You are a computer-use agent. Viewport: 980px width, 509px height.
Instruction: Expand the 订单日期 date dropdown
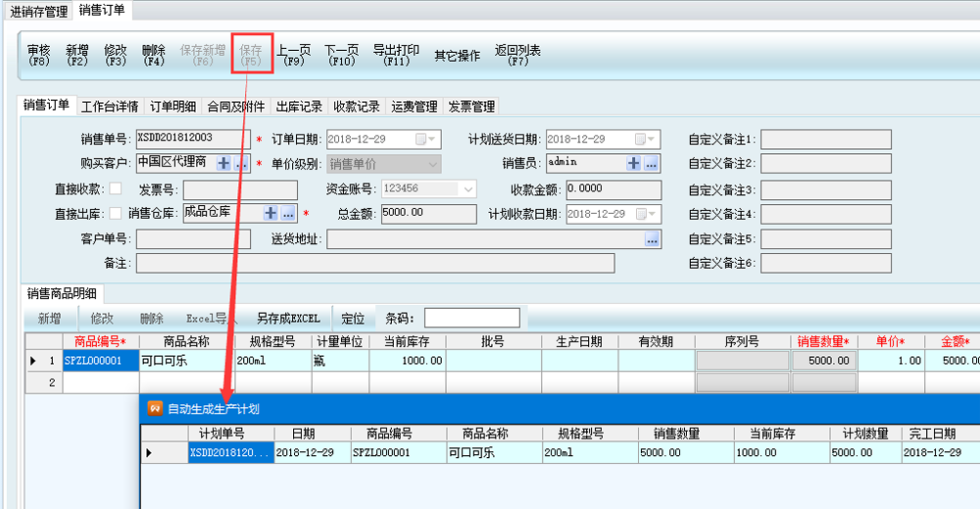(431, 139)
